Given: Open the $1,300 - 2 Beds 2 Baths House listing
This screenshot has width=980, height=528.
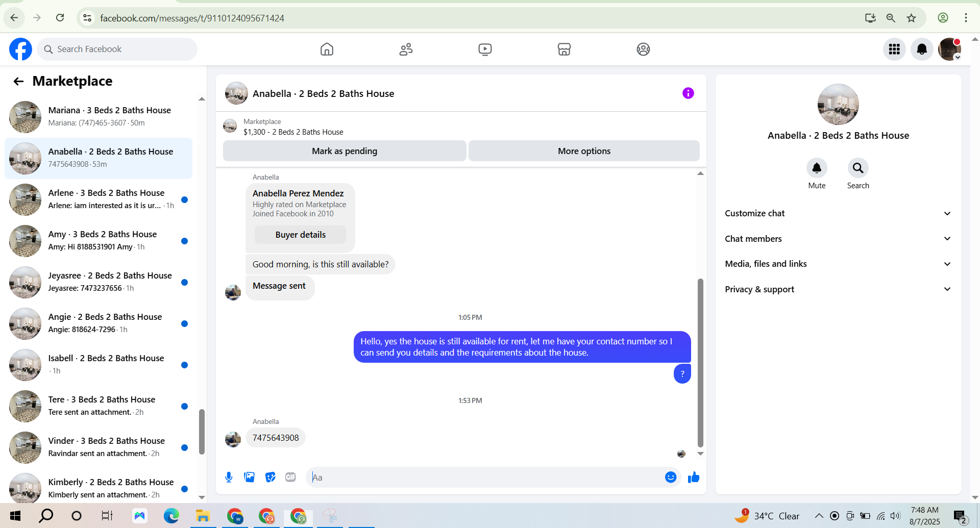Looking at the screenshot, I should (293, 132).
